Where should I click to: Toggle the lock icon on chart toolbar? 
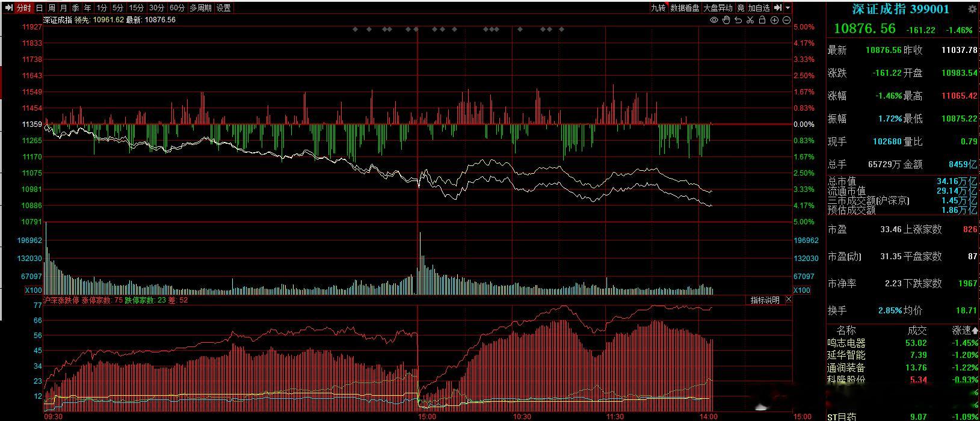pos(762,20)
